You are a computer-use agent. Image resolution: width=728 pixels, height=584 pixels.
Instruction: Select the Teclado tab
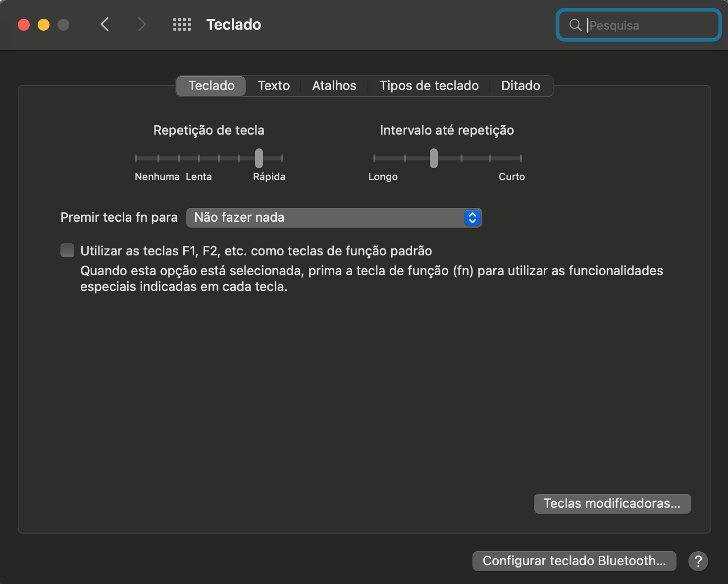[x=211, y=86]
